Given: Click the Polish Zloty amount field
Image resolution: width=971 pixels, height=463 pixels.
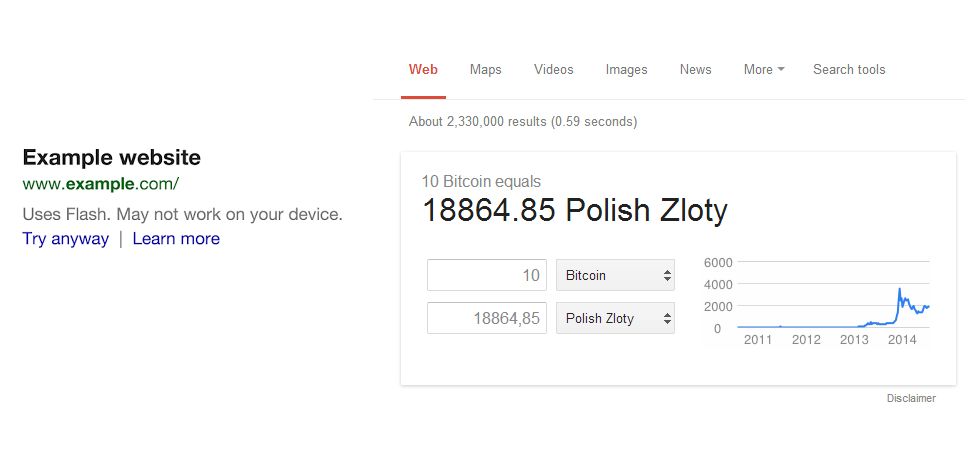Looking at the screenshot, I should [x=486, y=319].
